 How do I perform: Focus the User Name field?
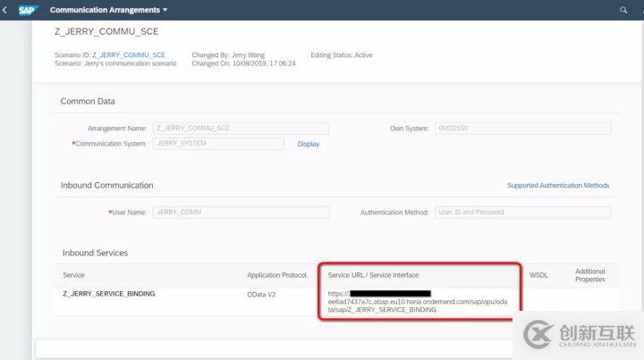(241, 213)
